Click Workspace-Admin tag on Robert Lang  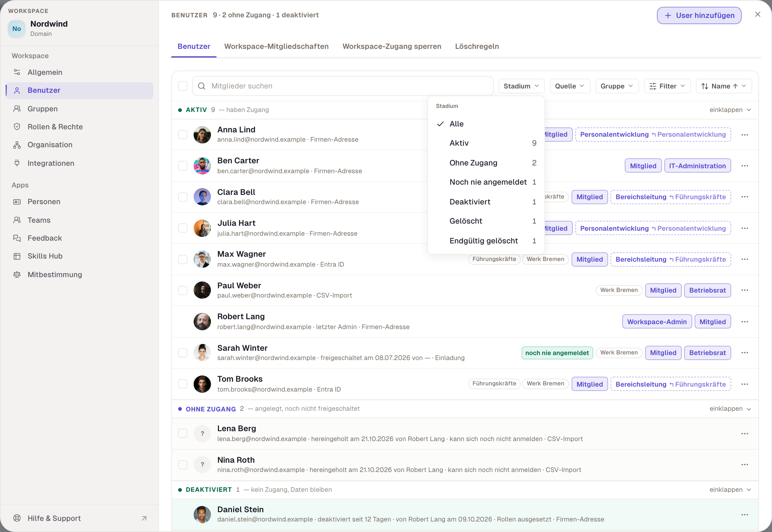657,322
